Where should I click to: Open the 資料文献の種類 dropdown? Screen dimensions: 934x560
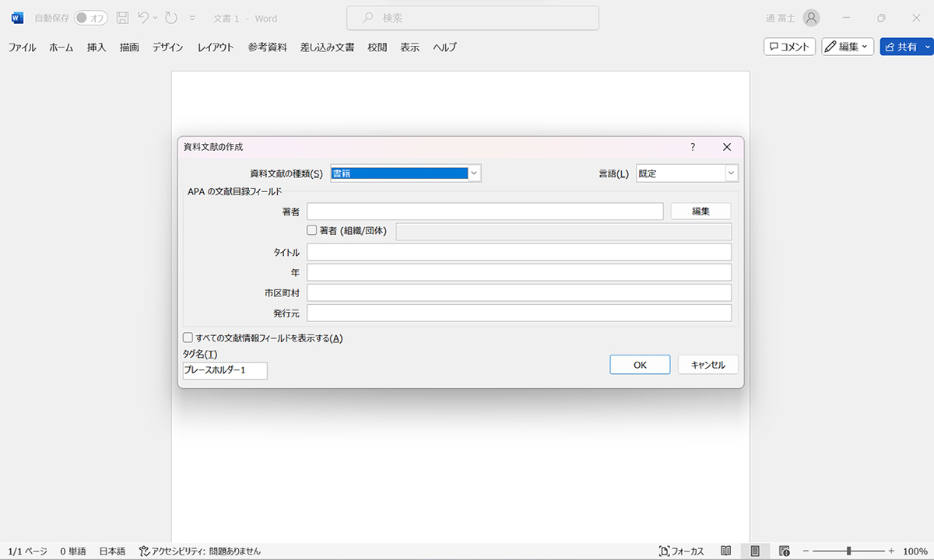point(474,173)
